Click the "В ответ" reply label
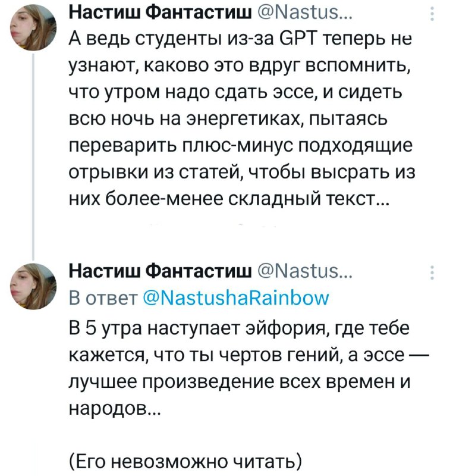The width and height of the screenshot is (453, 476). [103, 297]
